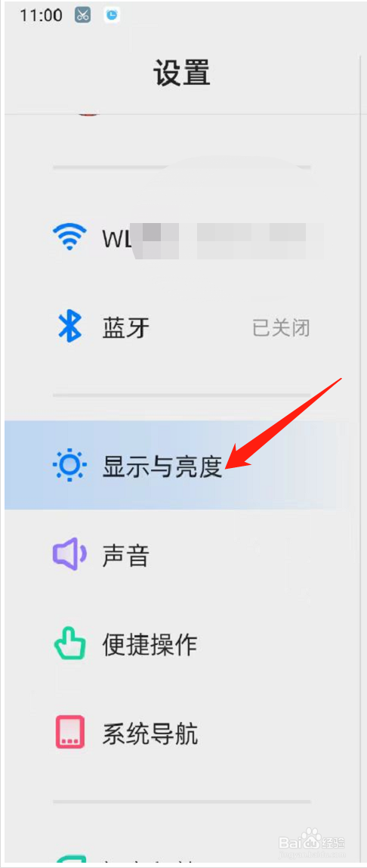This screenshot has width=367, height=868.
Task: Tap the 已关闭 Bluetooth status text
Action: coord(281,328)
